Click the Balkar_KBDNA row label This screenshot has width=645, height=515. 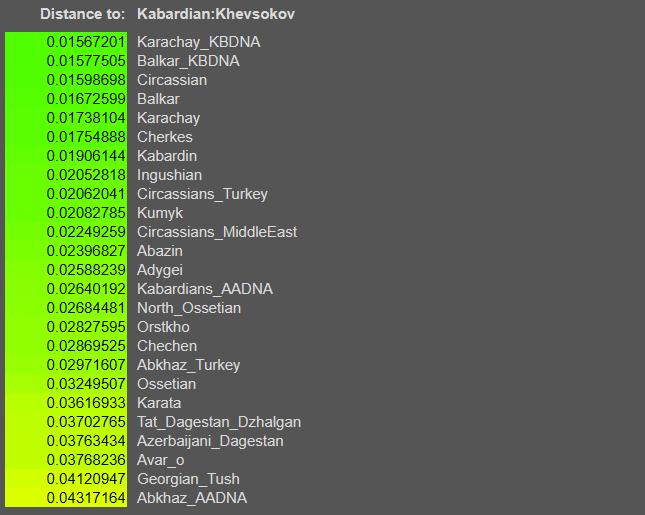click(188, 61)
